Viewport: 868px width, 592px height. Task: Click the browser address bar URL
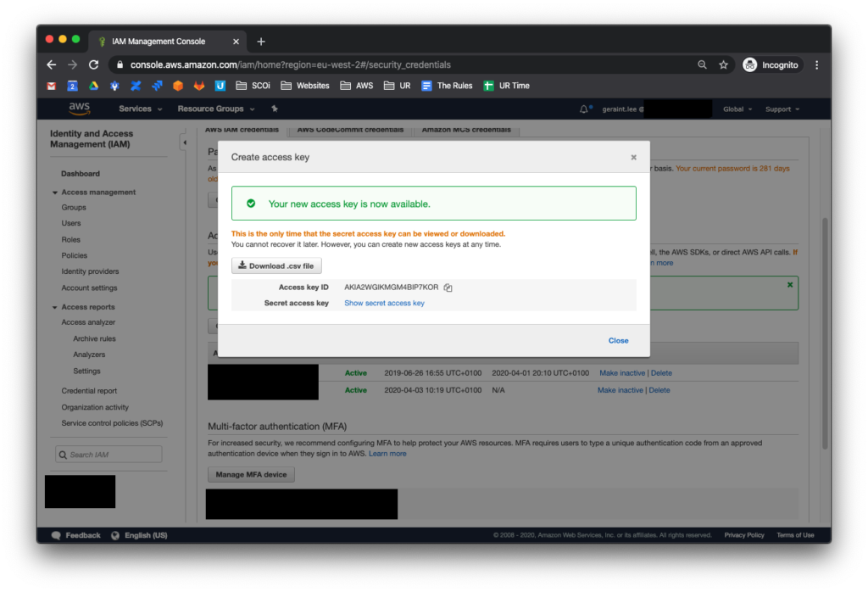click(291, 64)
